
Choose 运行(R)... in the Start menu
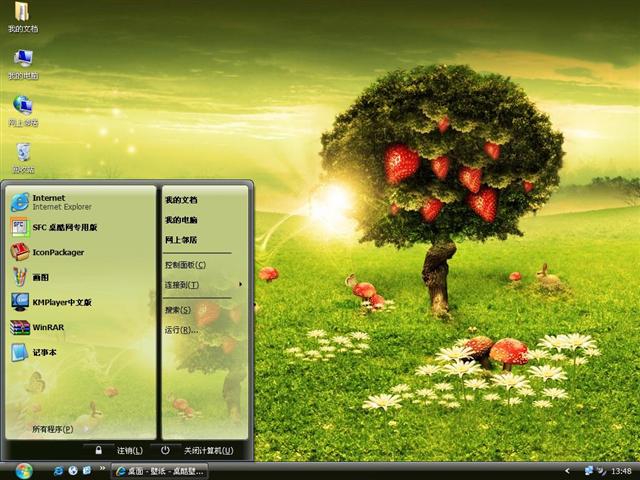180,329
